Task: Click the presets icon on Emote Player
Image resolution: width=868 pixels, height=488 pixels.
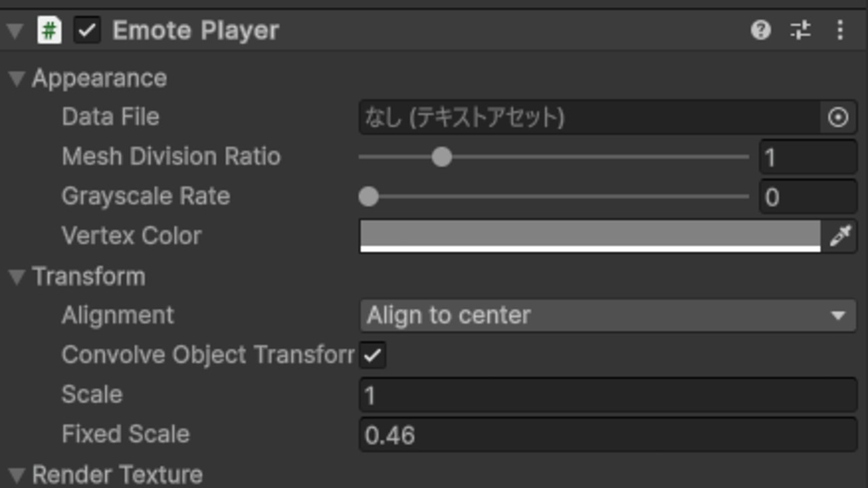Action: tap(801, 30)
